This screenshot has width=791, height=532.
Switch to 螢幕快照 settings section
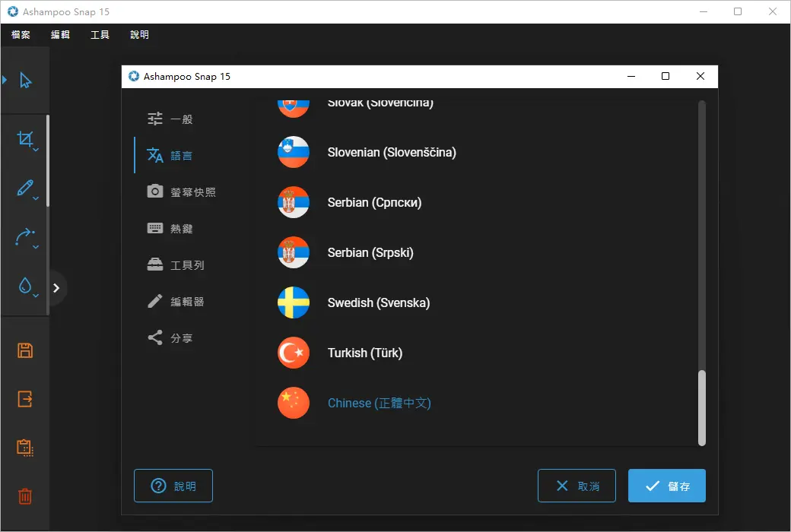point(181,192)
